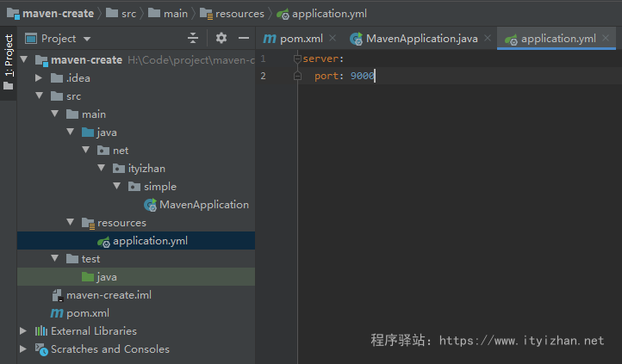This screenshot has width=622, height=364.
Task: Expand the .idea folder
Action: pyautogui.click(x=39, y=77)
